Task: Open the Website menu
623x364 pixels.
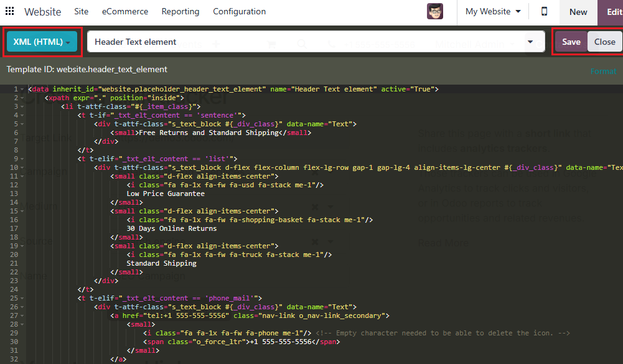Action: click(x=42, y=11)
